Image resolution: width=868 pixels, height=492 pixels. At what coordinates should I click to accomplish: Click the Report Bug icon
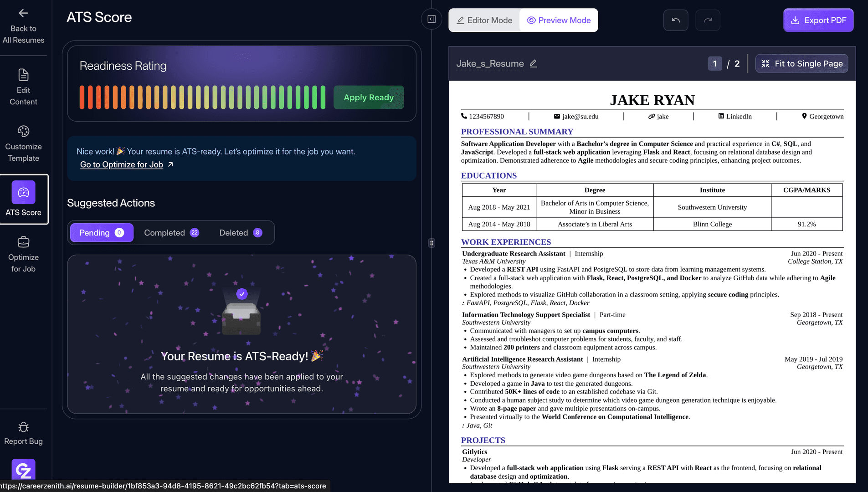click(23, 427)
